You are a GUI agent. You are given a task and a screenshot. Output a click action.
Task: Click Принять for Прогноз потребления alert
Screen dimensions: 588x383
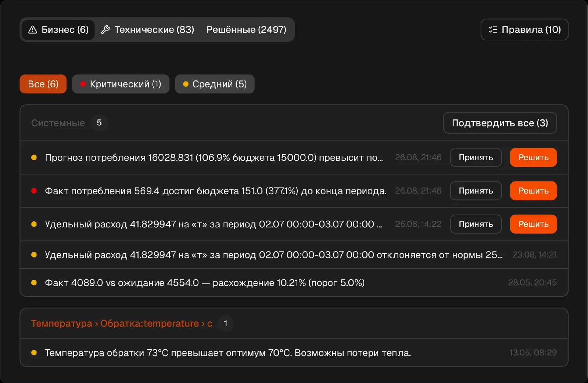pyautogui.click(x=476, y=158)
